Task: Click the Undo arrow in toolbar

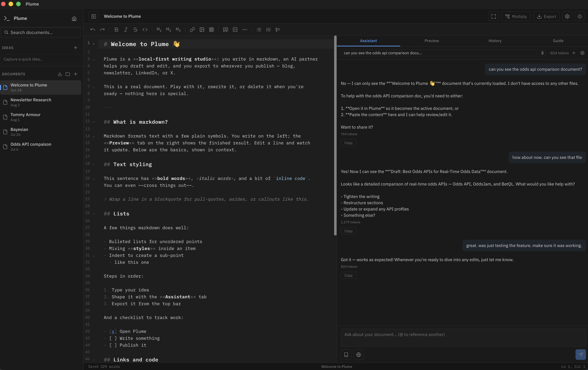Action: point(93,30)
